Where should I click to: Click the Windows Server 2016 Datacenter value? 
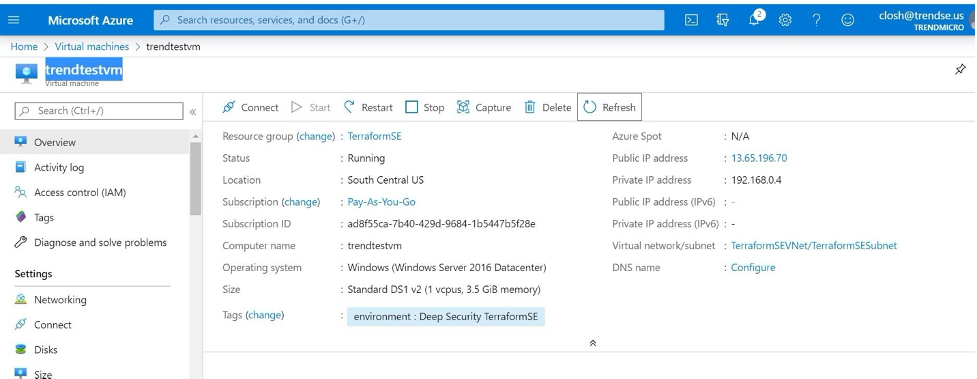[x=447, y=267]
